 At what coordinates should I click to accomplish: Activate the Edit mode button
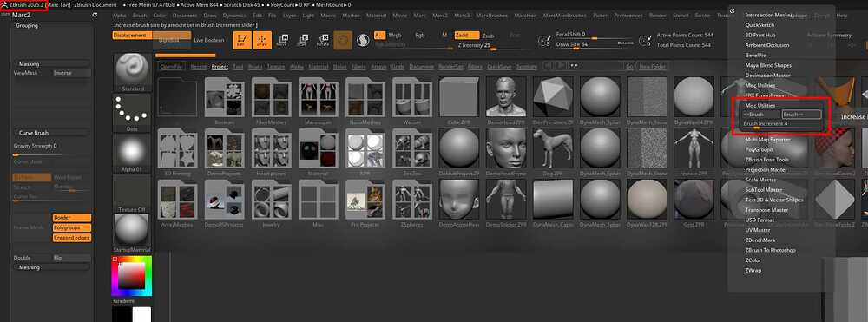242,41
